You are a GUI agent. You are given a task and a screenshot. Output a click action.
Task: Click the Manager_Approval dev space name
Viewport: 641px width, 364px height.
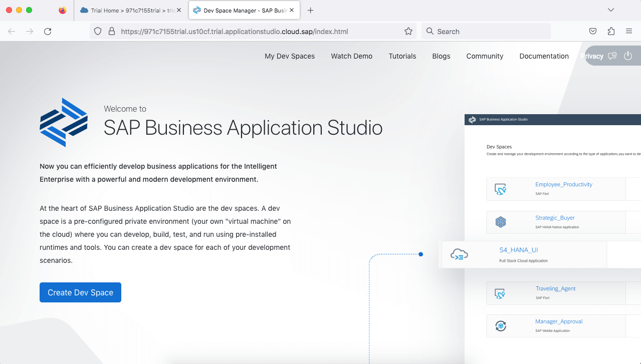559,321
